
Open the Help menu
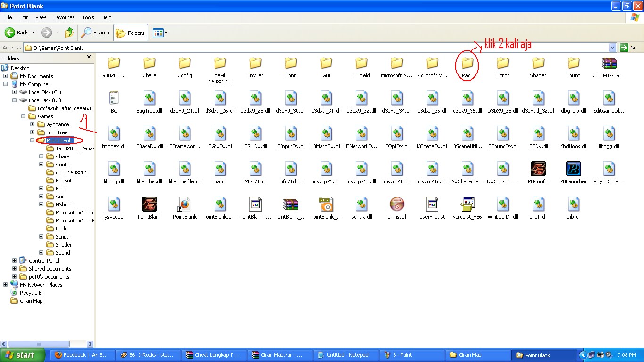pos(107,17)
